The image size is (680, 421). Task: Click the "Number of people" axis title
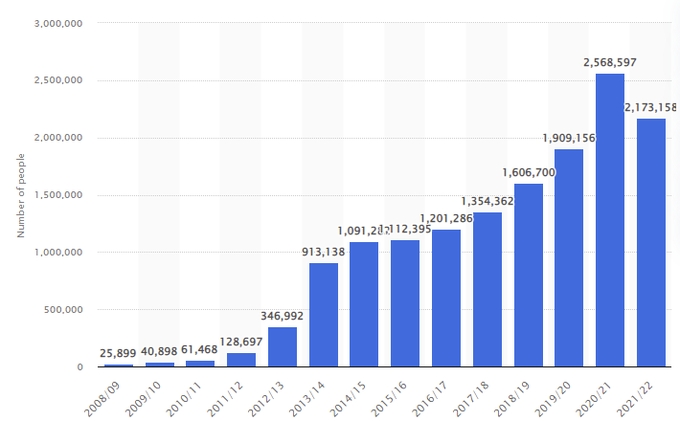pos(20,195)
